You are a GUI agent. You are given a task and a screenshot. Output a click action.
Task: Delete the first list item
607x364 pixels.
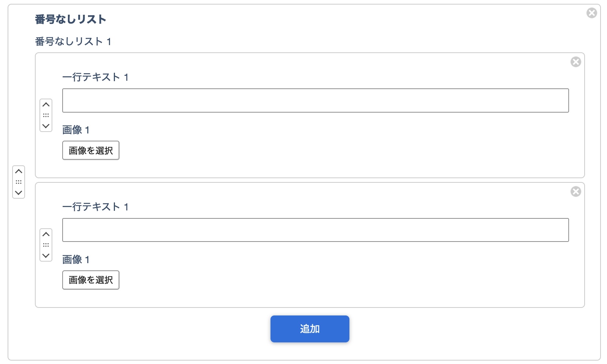576,62
